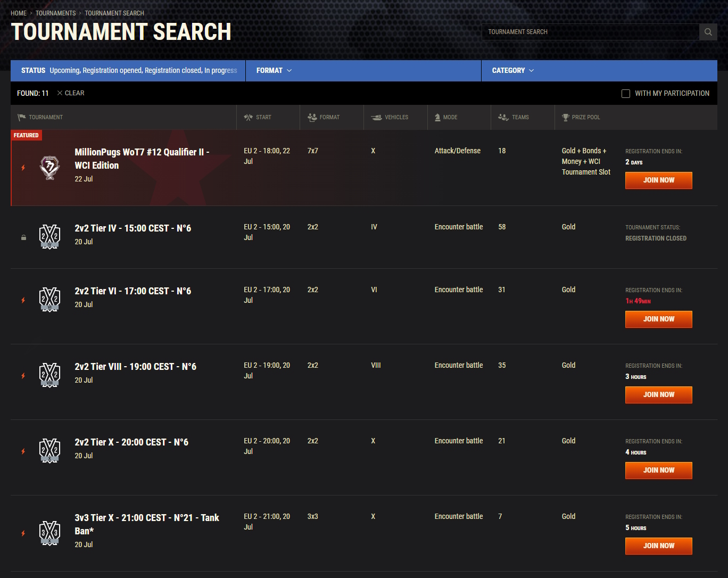Open 2v2 Tier IV - 15:00 CEST title

click(133, 228)
